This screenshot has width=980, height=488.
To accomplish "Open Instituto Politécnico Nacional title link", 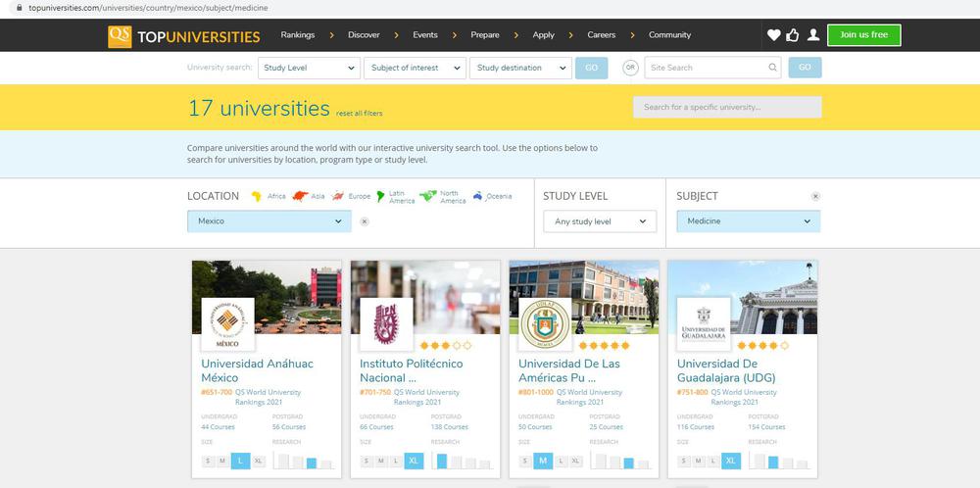I will click(x=412, y=370).
